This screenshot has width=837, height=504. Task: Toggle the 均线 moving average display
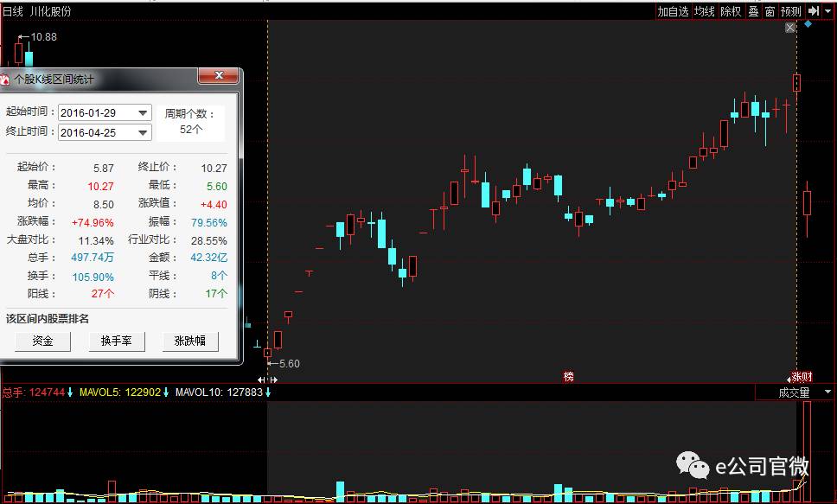705,11
